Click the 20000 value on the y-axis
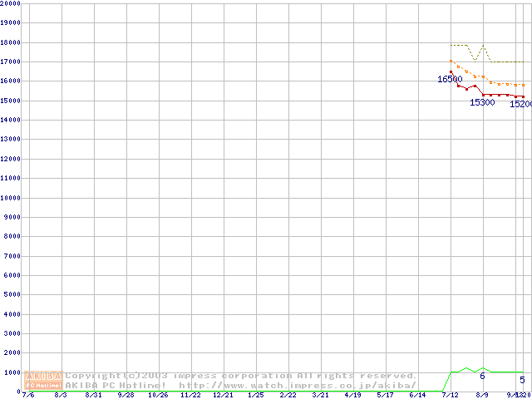Image resolution: width=532 pixels, height=399 pixels. (x=11, y=3)
